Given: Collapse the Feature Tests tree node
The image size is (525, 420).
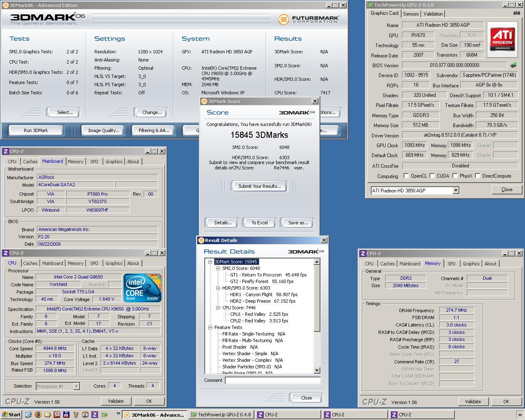Looking at the screenshot, I should click(210, 327).
